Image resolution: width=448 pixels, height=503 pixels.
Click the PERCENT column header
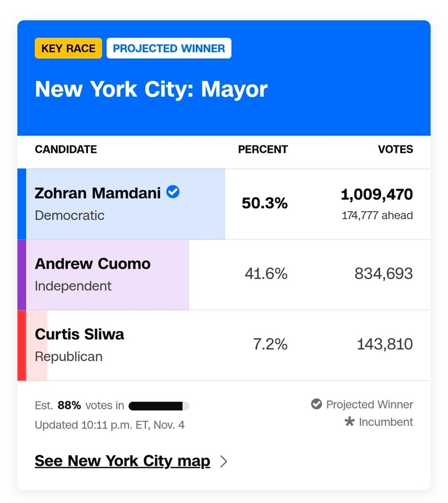click(x=262, y=149)
